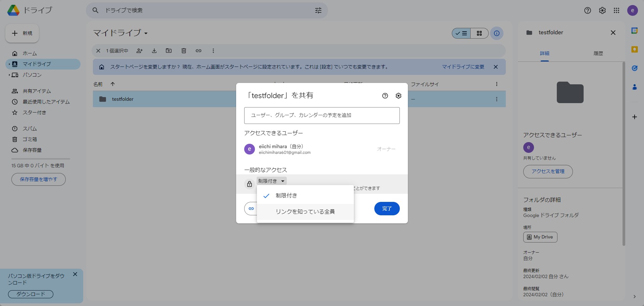Image resolution: width=644 pixels, height=306 pixels.
Task: Open the 制限付き access dropdown
Action: click(x=272, y=181)
